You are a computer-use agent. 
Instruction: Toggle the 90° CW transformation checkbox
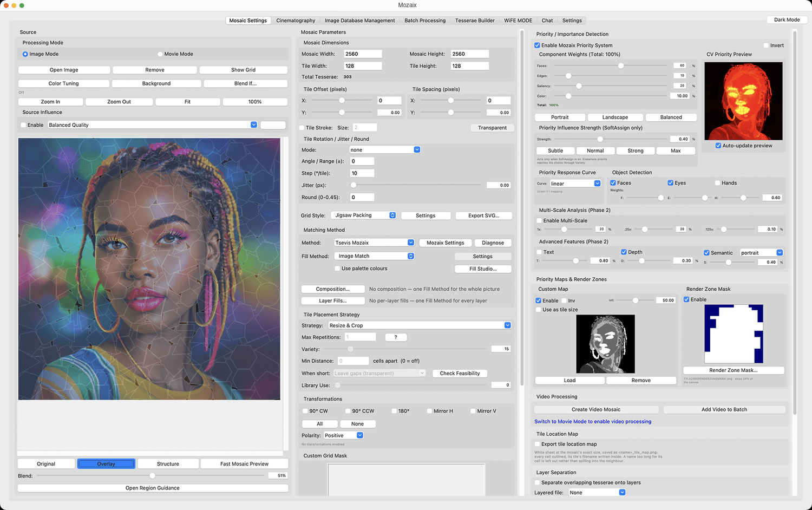click(x=305, y=411)
